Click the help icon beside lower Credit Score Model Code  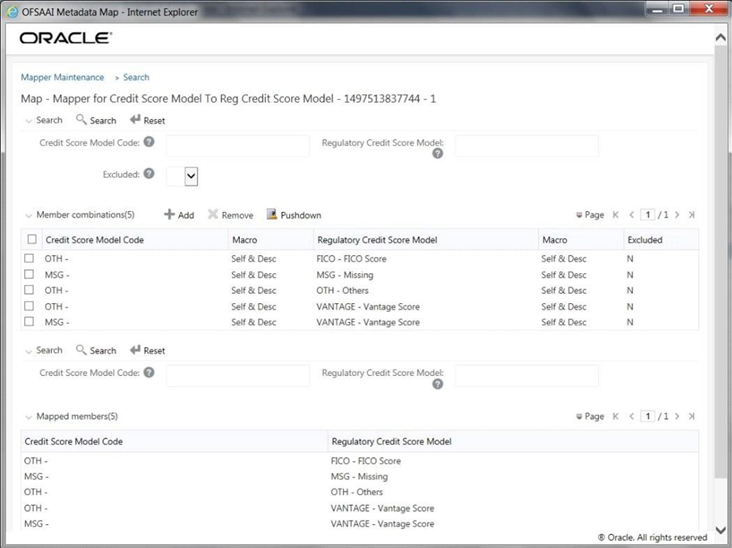(149, 372)
